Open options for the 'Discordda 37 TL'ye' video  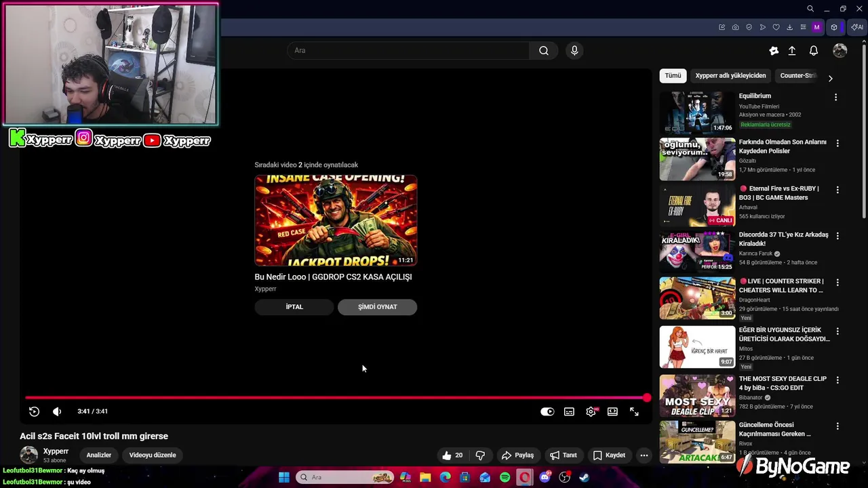point(837,236)
